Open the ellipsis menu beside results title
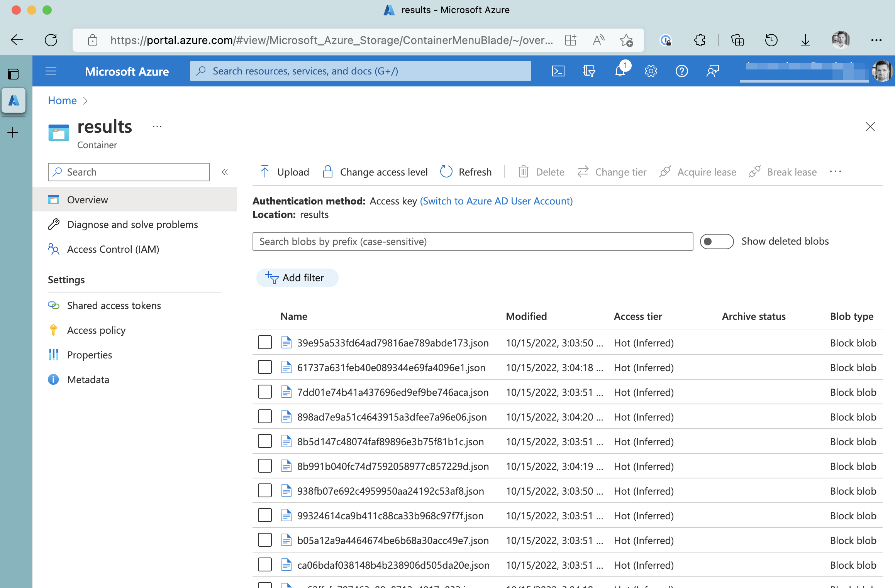Viewport: 895px width, 588px height. pos(157,127)
